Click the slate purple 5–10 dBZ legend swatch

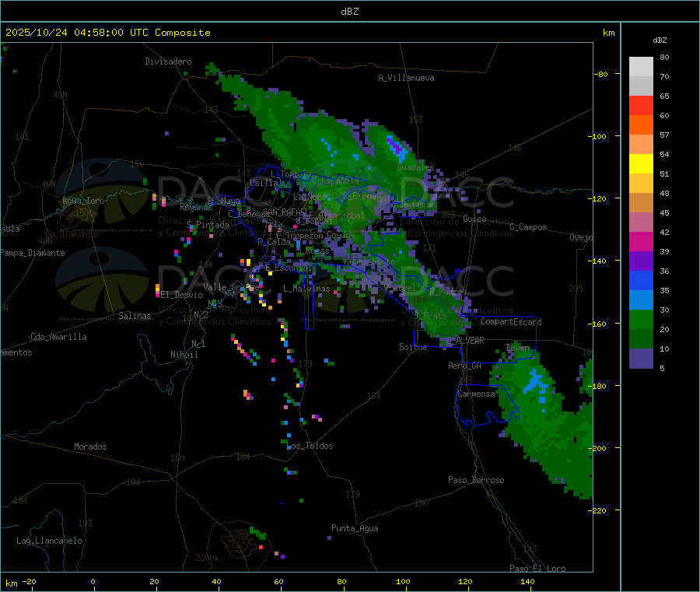pos(641,359)
